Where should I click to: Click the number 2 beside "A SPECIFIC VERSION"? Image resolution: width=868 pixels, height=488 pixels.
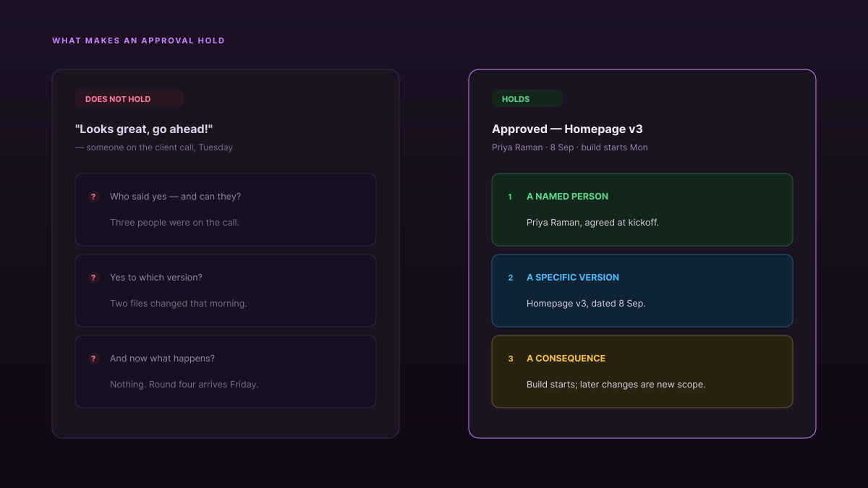tap(510, 278)
